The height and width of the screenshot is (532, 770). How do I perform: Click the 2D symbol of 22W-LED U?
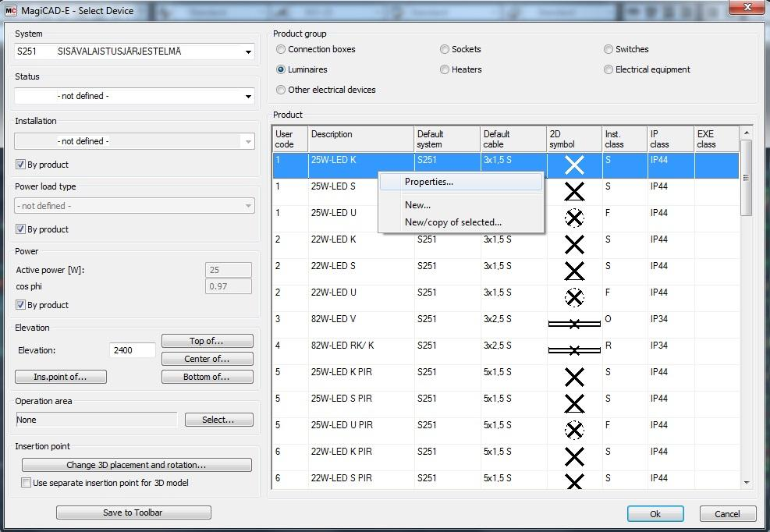[574, 297]
